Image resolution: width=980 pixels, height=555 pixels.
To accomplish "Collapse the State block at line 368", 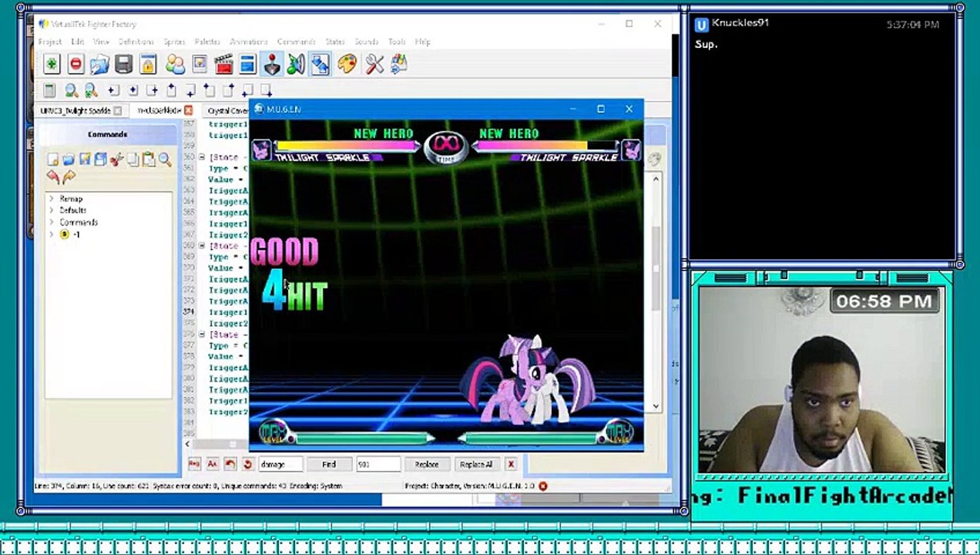I will [x=202, y=246].
